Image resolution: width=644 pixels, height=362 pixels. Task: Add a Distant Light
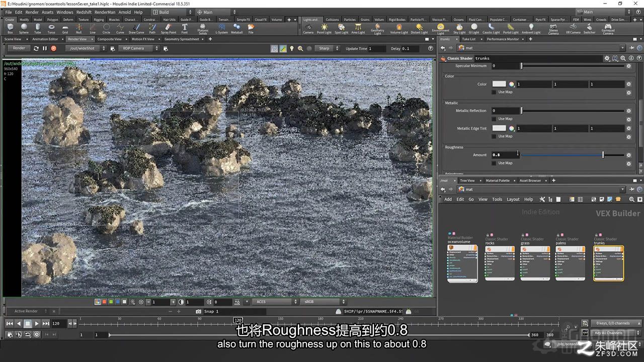pyautogui.click(x=419, y=29)
